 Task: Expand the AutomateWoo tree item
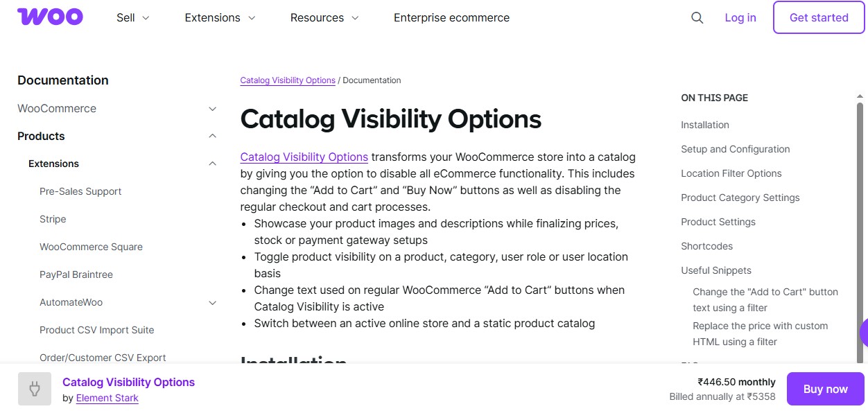[x=212, y=303]
